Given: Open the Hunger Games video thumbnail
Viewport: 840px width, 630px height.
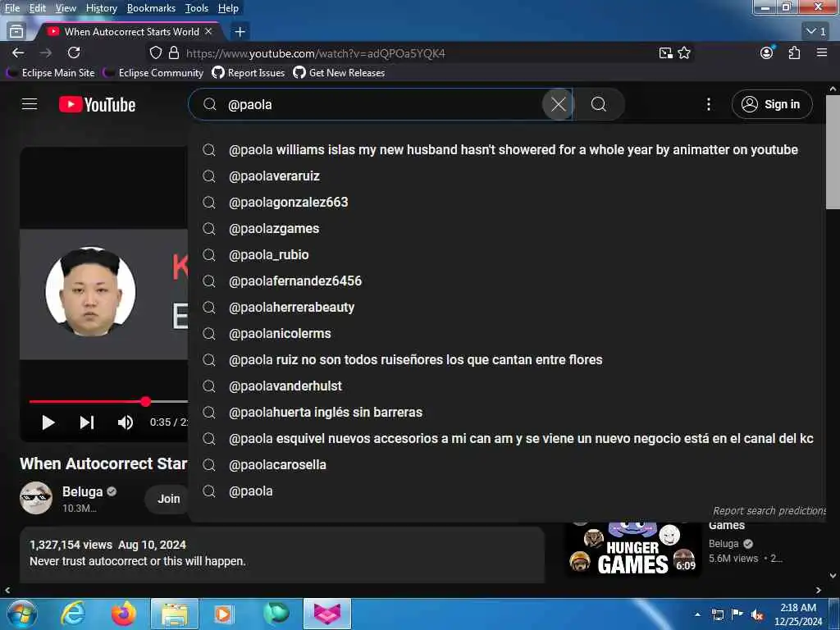Looking at the screenshot, I should point(633,550).
